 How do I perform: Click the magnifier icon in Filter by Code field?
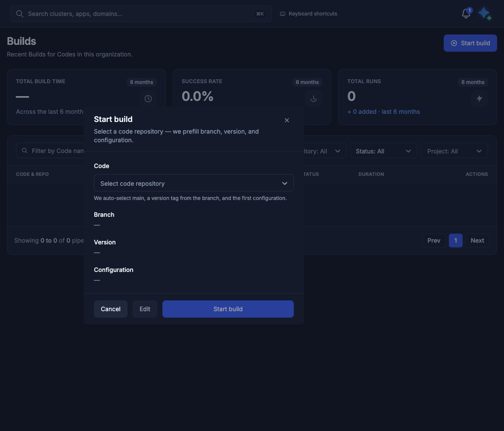tap(25, 150)
